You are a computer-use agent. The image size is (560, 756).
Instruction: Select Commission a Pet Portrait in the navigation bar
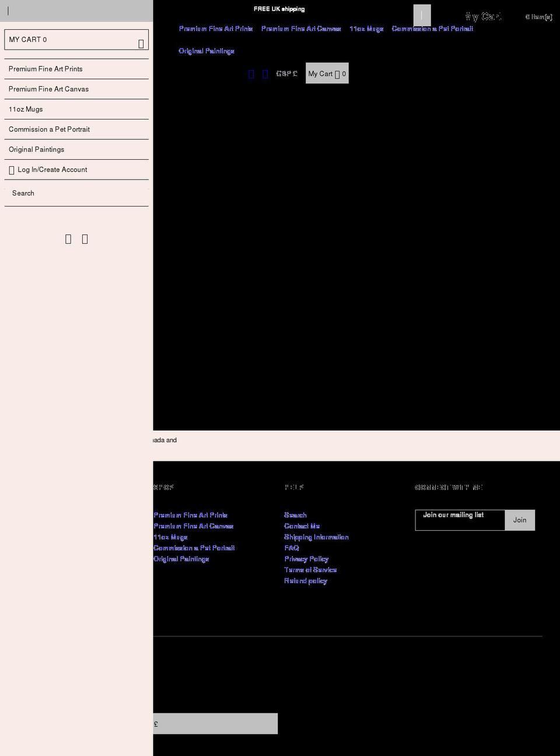click(433, 28)
